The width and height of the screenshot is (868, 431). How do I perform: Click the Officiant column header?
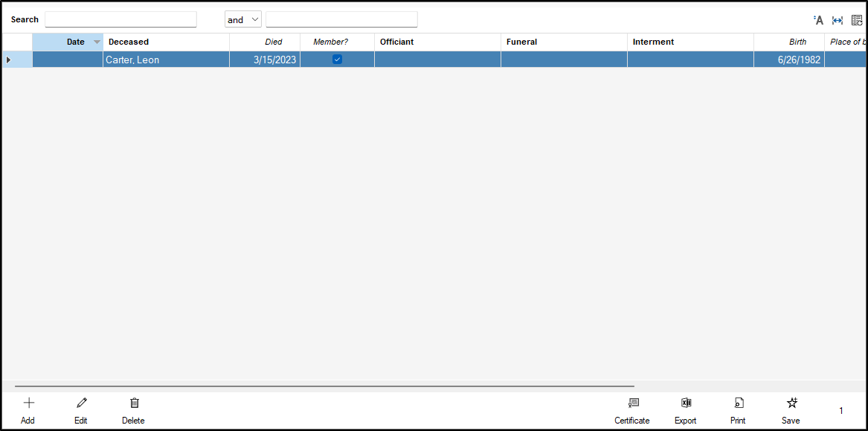click(437, 42)
